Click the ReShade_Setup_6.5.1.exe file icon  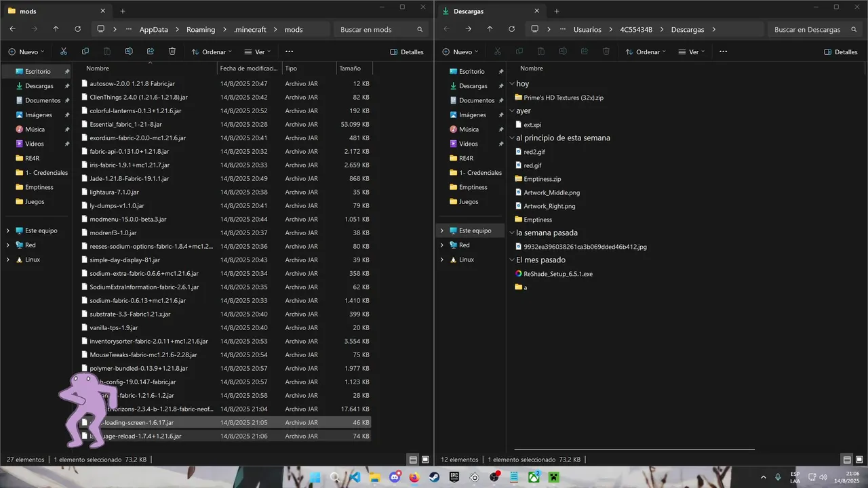(519, 274)
